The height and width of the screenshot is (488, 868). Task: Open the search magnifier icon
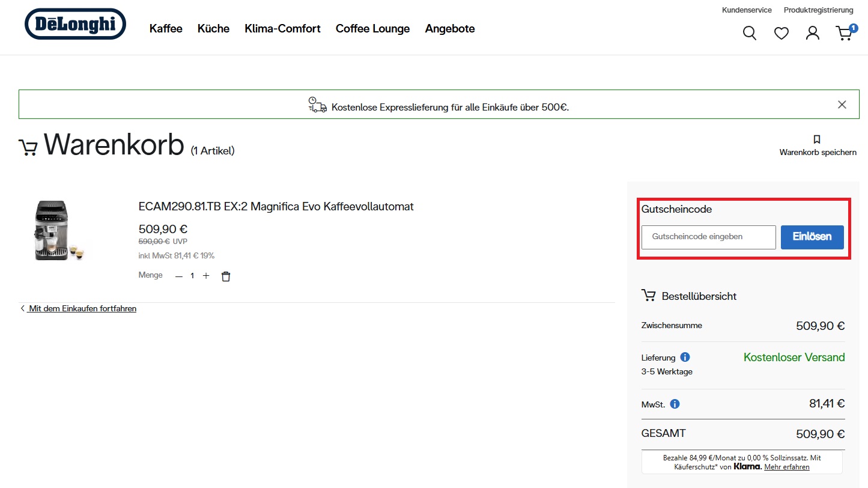pyautogui.click(x=750, y=33)
